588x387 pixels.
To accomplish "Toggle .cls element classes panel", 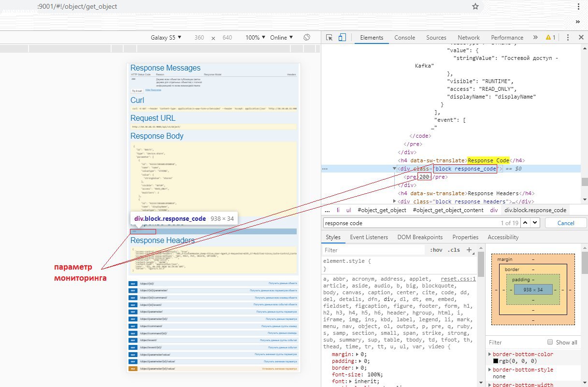I will 454,250.
